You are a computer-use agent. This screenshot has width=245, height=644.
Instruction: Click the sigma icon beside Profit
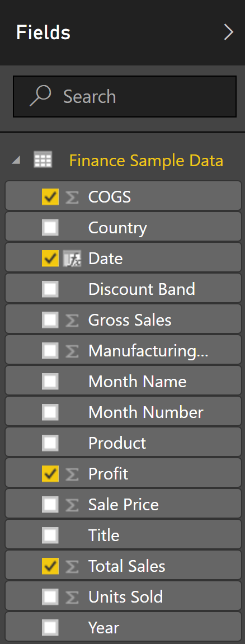tap(72, 474)
